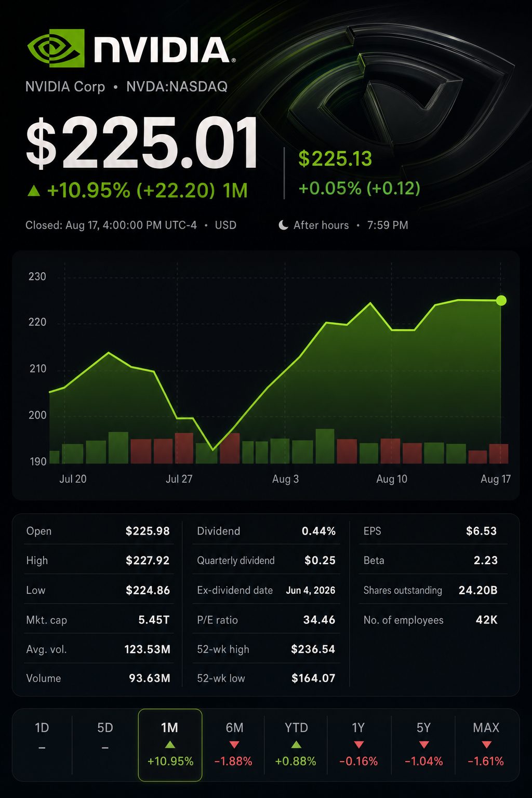Click the USD currency label
This screenshot has height=798, width=532.
[x=225, y=225]
